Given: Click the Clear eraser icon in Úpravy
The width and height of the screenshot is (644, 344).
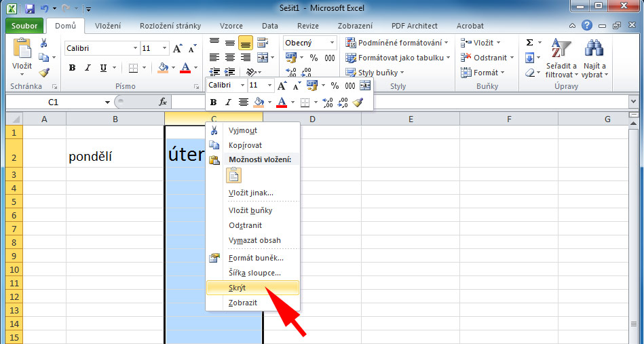Looking at the screenshot, I should tap(530, 73).
